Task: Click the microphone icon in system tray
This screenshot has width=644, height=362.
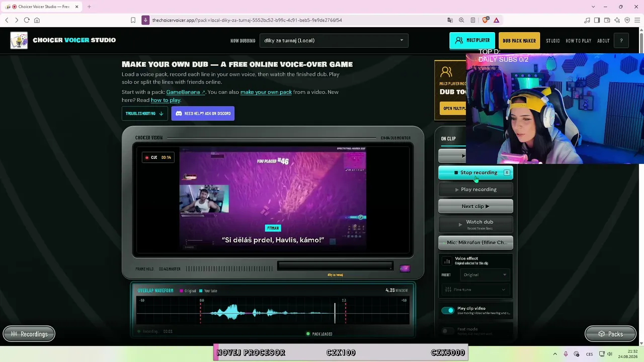Action: click(x=566, y=354)
